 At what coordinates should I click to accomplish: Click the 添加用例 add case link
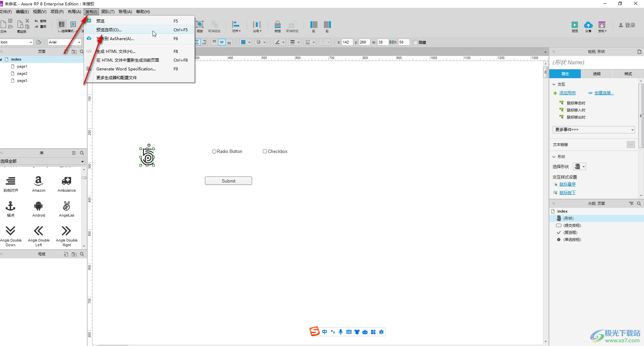[x=567, y=93]
